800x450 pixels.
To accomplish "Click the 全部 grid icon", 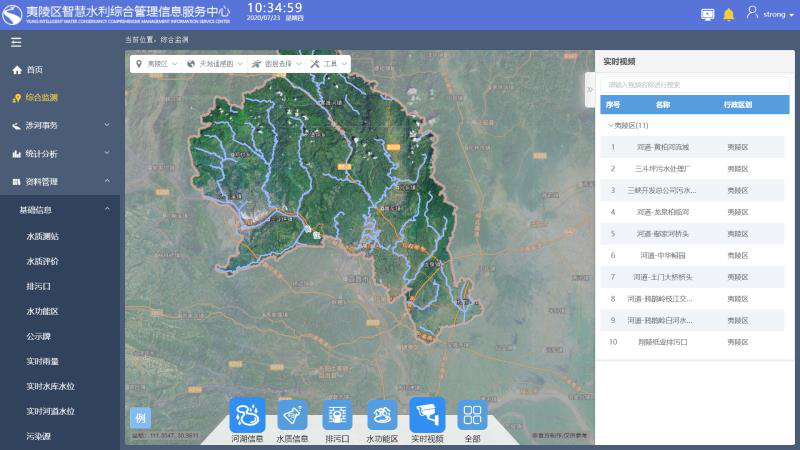I will click(x=472, y=415).
